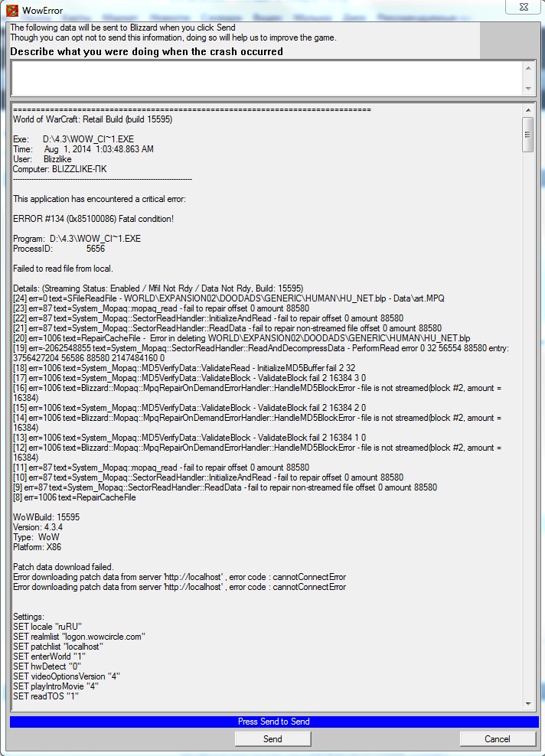Click 'Failed to read file from local.' text
Screen dimensions: 545x756
[63, 269]
